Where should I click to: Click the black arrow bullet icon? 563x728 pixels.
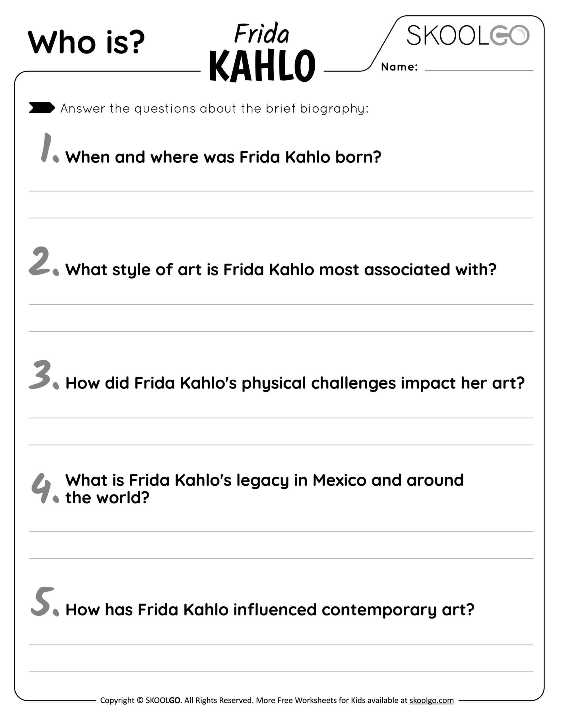coord(42,108)
